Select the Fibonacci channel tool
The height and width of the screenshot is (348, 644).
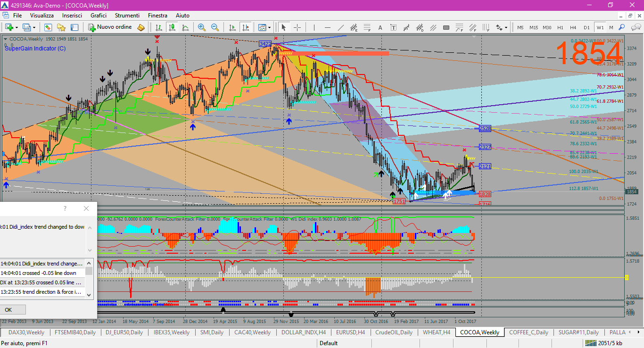tap(473, 27)
